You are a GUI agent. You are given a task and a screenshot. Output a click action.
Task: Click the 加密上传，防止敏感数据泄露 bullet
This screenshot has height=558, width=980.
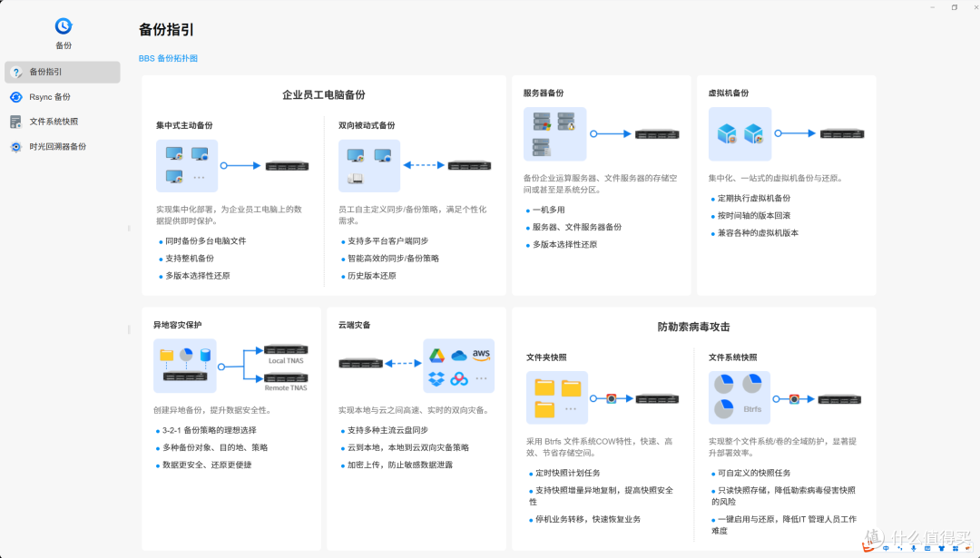400,465
